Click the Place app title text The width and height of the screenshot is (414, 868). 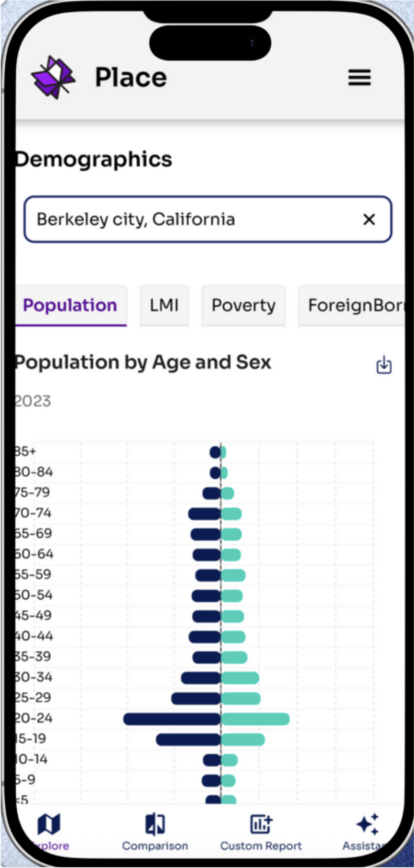coord(131,78)
